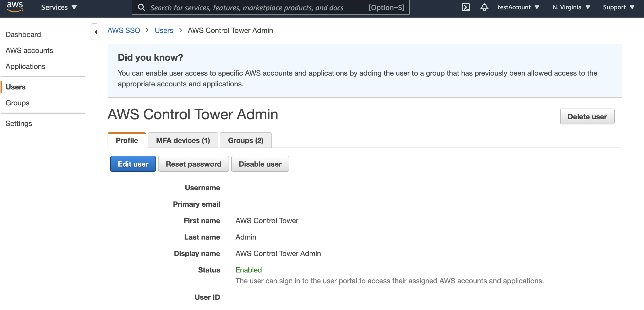The height and width of the screenshot is (310, 644).
Task: Switch to the MFA devices (1) tab
Action: [x=183, y=140]
